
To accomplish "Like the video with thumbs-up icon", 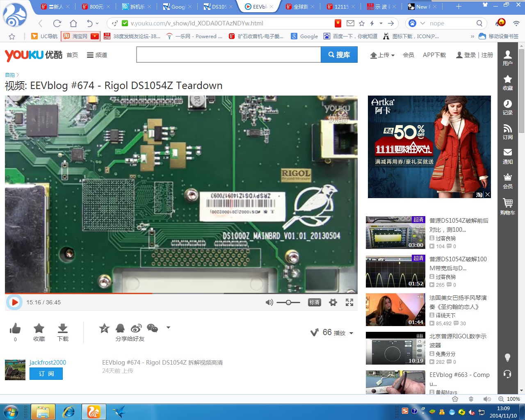I will [x=15, y=328].
